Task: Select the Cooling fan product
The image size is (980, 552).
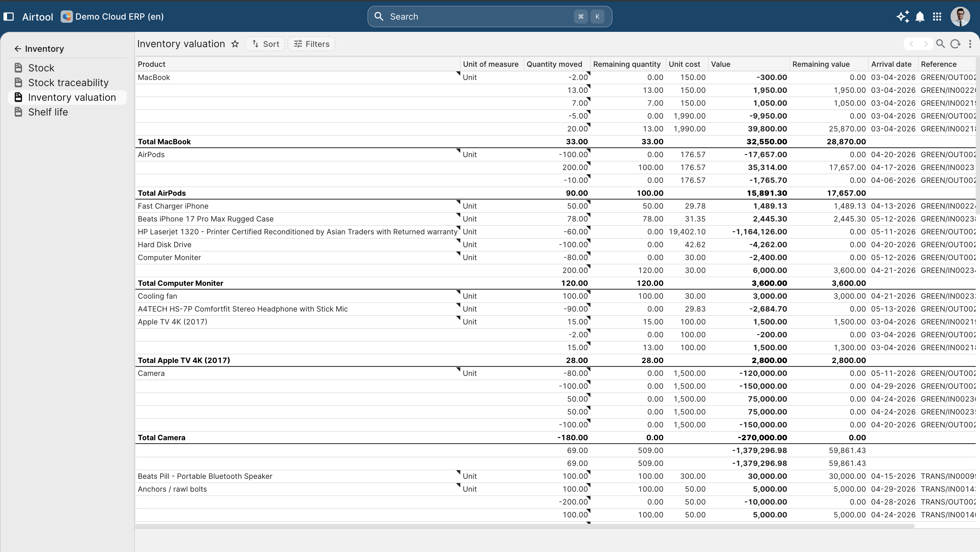Action: coord(297,296)
